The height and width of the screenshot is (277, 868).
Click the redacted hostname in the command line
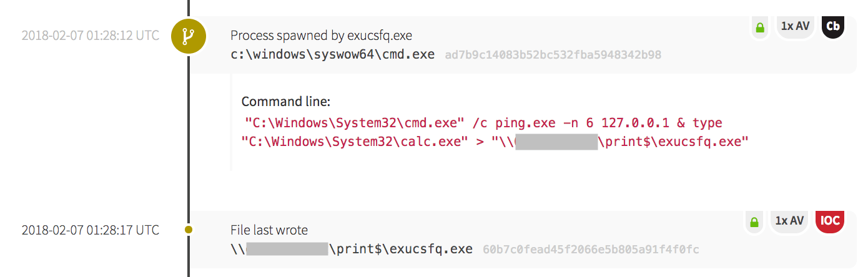[557, 142]
